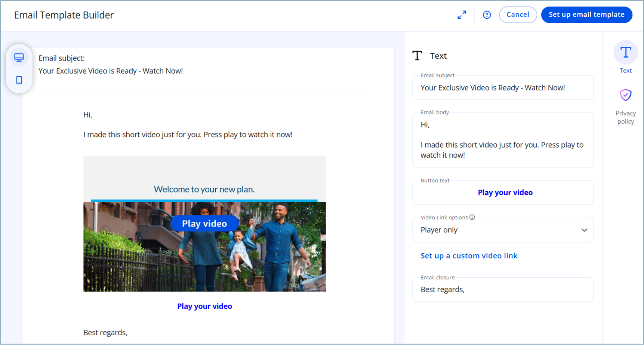This screenshot has height=345, width=644.
Task: Open Set up a custom video link
Action: pyautogui.click(x=469, y=256)
